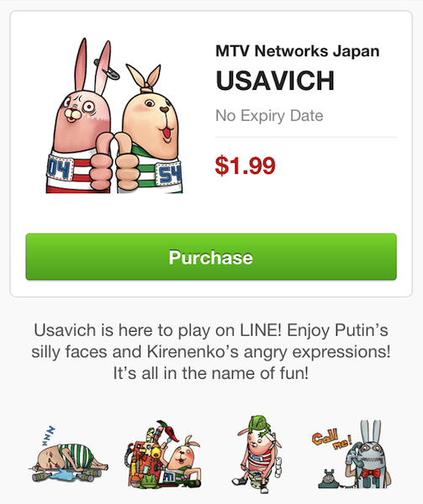Tap the pink rabbit Kirenenko's face
Viewport: 423px width, 504px height.
coord(81,111)
